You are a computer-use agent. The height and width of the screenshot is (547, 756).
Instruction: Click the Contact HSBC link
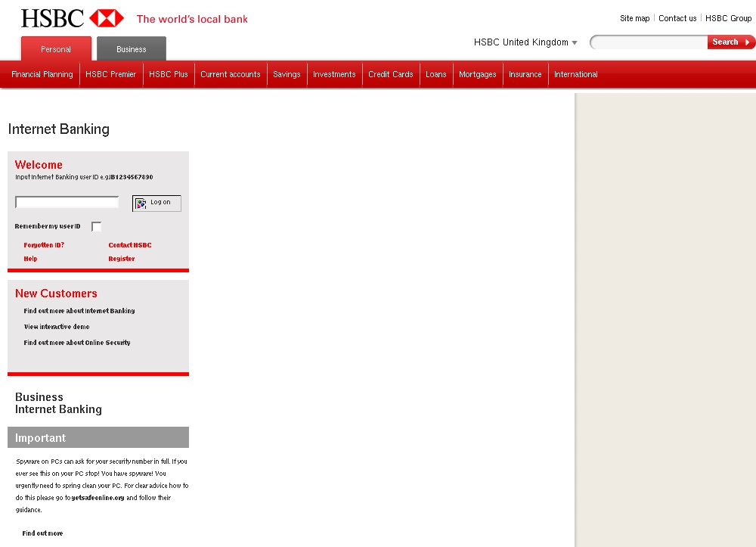(x=130, y=245)
